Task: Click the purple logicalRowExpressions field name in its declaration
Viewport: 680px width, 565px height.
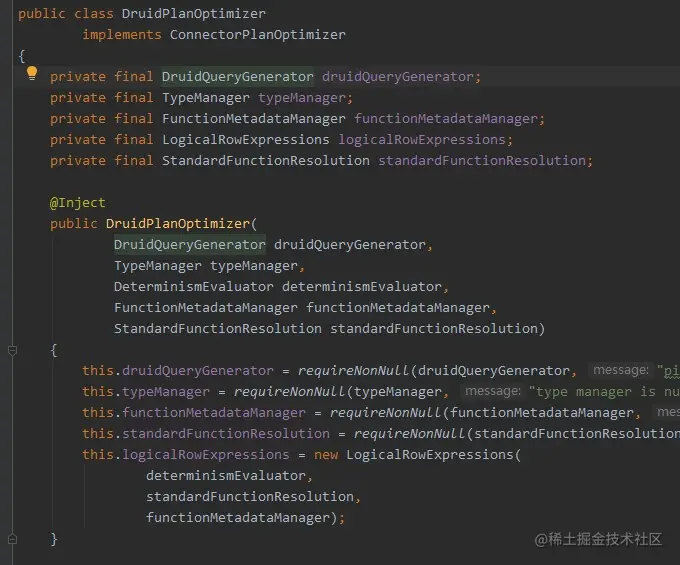Action: [x=422, y=140]
